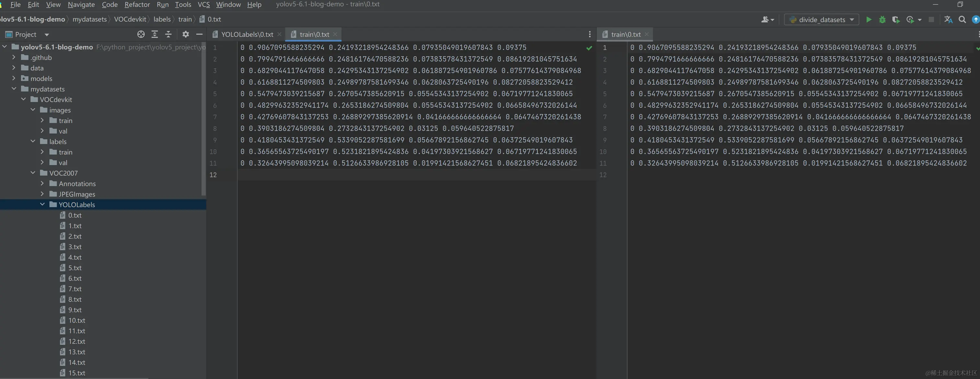
Task: Close the right split train\0.txt tab
Action: click(x=646, y=34)
